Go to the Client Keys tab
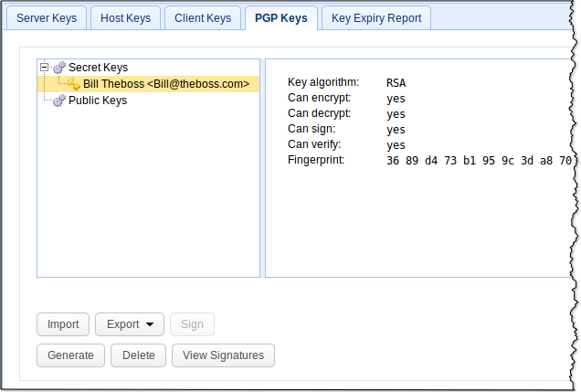Image resolution: width=581 pixels, height=392 pixels. [203, 17]
